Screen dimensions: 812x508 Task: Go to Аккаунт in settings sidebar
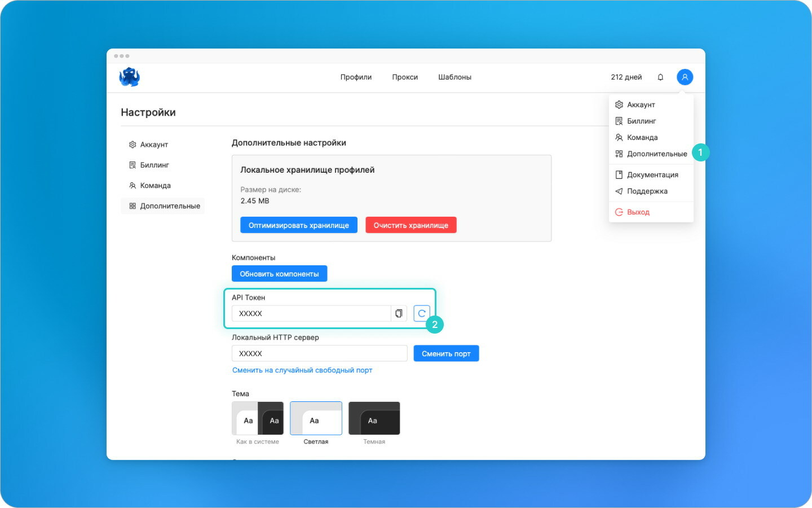point(162,144)
